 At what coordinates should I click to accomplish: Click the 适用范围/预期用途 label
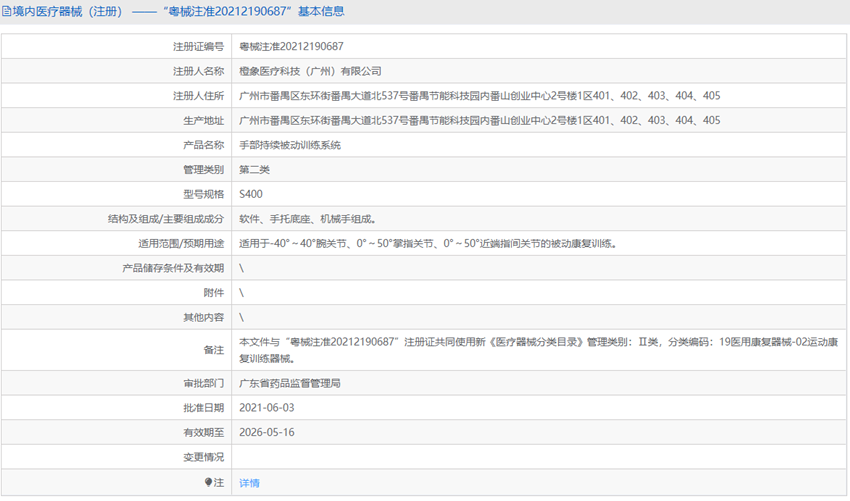coord(181,243)
